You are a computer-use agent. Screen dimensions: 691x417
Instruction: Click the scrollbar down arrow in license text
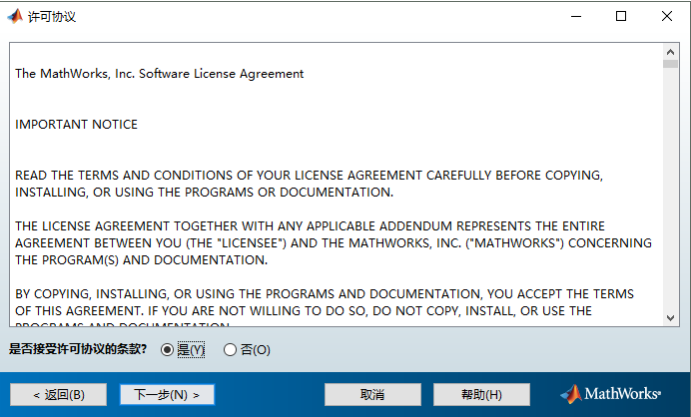[x=670, y=318]
